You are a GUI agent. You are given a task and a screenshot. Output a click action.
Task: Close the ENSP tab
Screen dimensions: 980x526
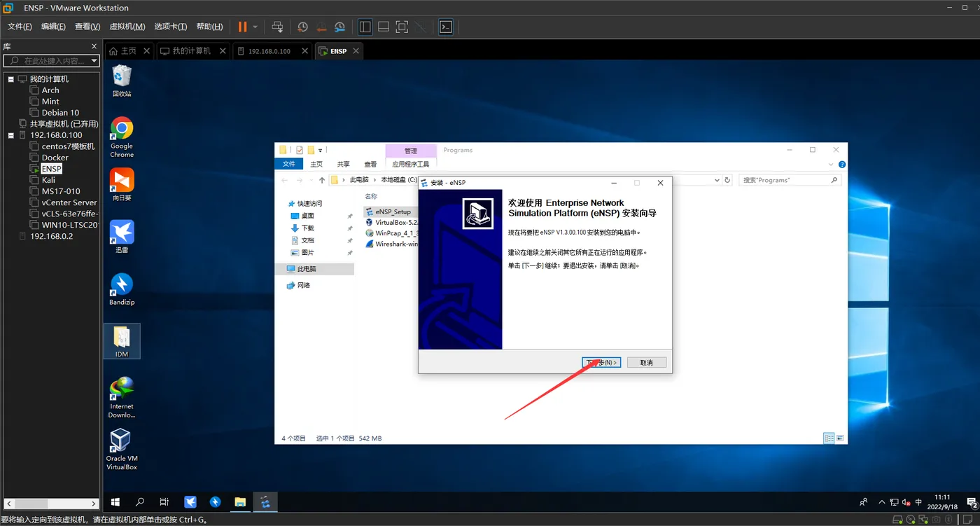[x=356, y=51]
